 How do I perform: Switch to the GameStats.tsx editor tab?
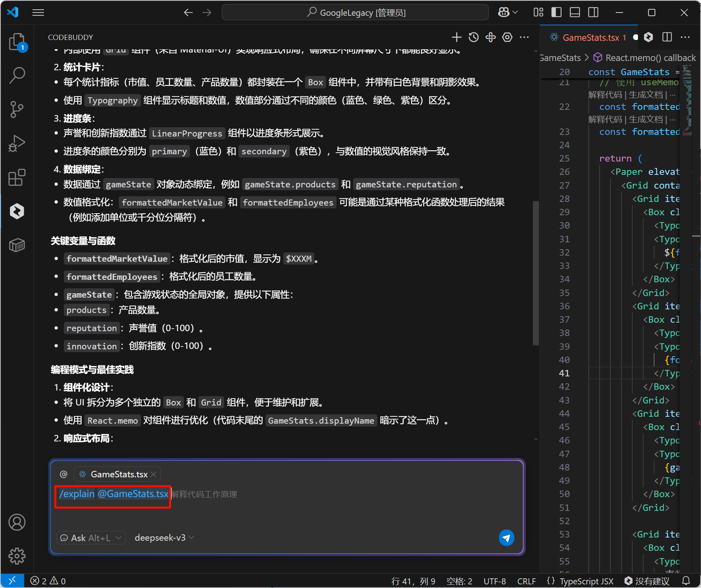590,38
